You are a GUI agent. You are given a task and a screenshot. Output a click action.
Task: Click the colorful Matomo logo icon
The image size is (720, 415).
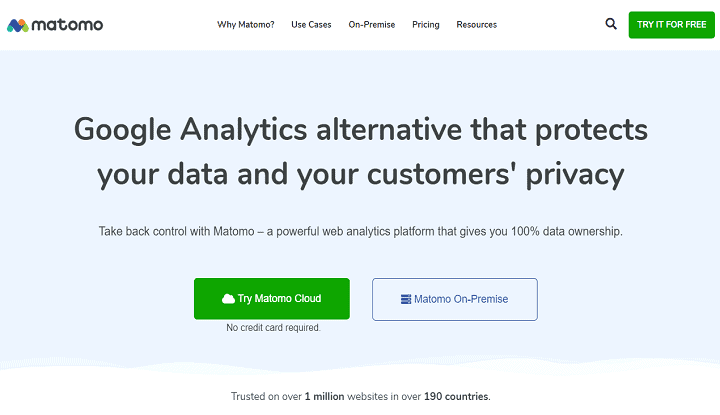(17, 25)
